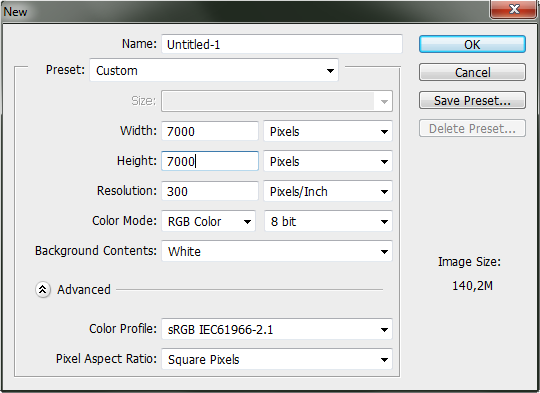Click the Delete Preset button
The height and width of the screenshot is (393, 540).
pyautogui.click(x=472, y=128)
